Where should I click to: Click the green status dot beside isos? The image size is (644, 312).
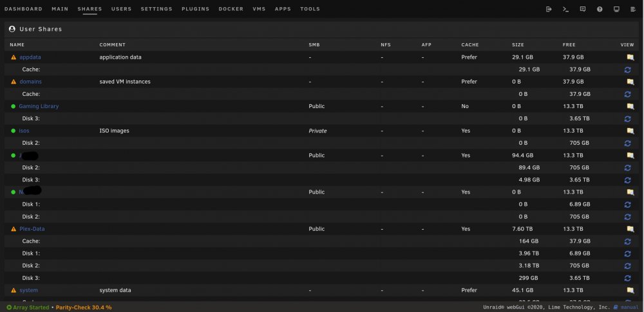(13, 131)
